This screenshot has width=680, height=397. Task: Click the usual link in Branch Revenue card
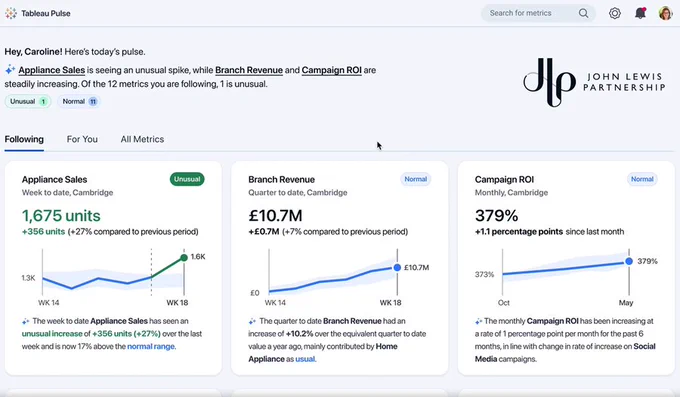(305, 359)
